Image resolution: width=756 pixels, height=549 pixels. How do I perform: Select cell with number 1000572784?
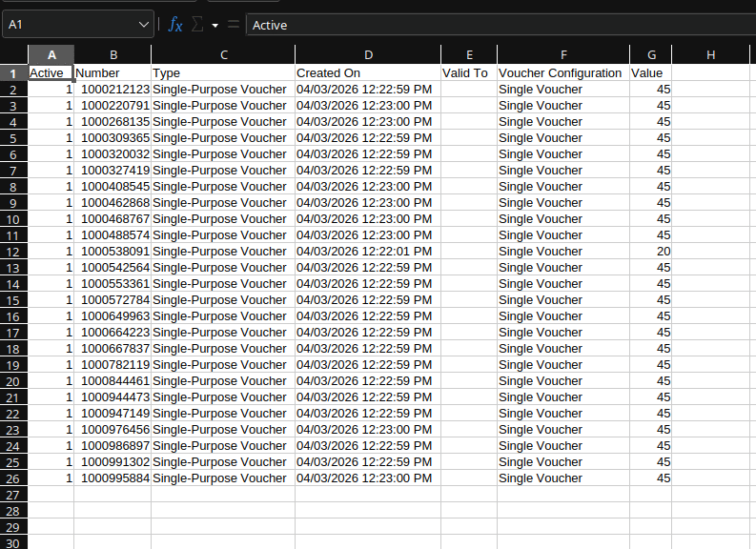[x=112, y=300]
